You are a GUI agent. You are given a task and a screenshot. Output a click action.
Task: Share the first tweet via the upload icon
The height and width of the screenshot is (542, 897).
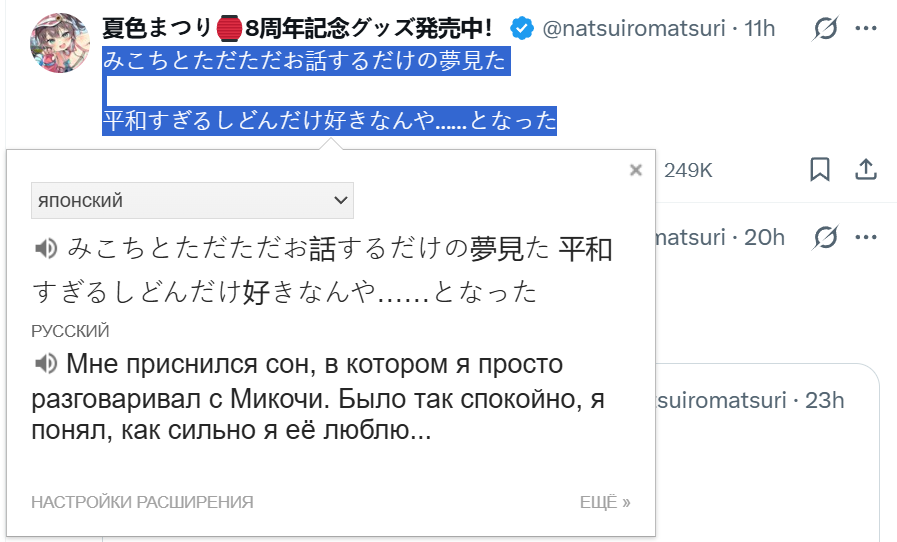pos(866,169)
